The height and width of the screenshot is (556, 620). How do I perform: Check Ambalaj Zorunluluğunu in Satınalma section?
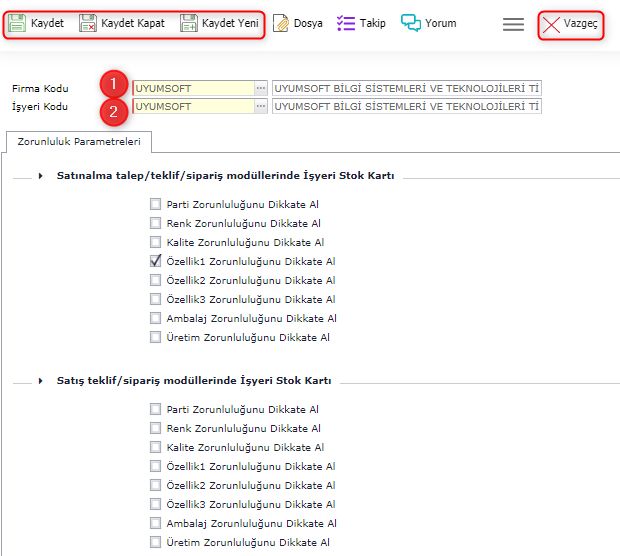click(155, 318)
